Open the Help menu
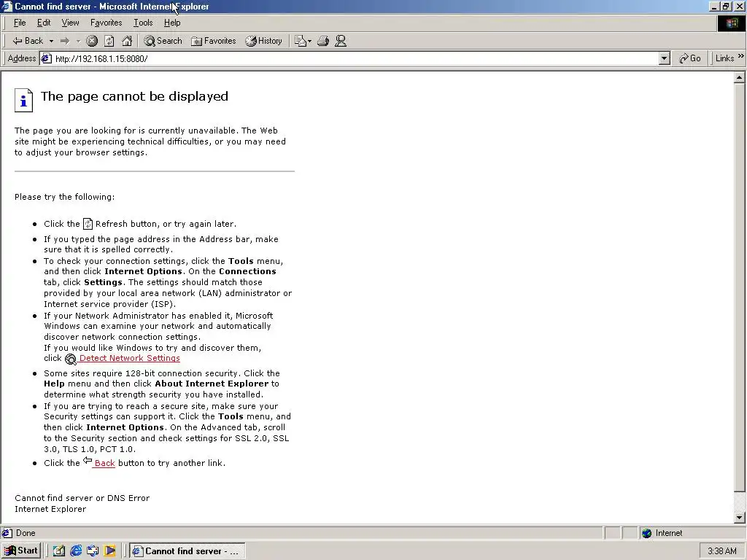 (x=172, y=23)
